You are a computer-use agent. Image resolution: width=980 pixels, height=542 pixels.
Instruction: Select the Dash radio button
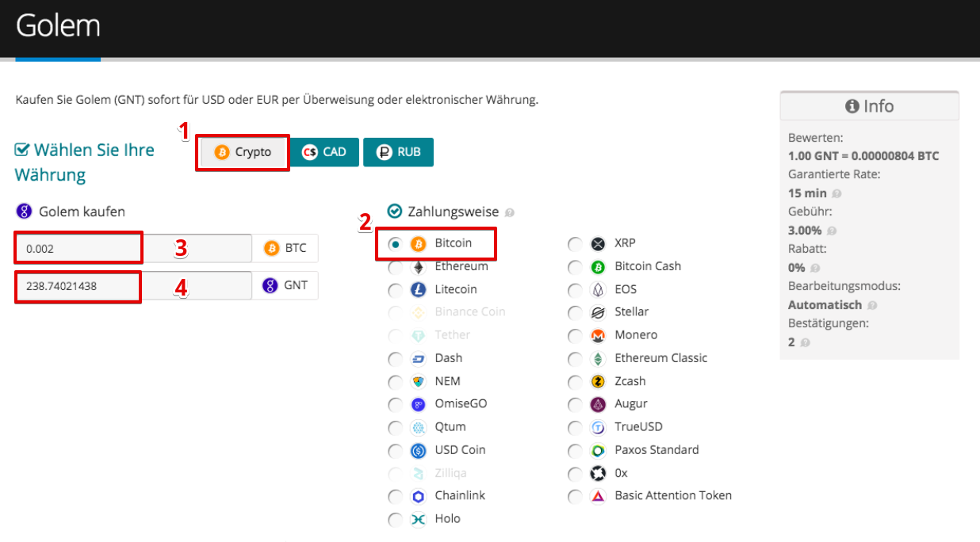pos(395,359)
